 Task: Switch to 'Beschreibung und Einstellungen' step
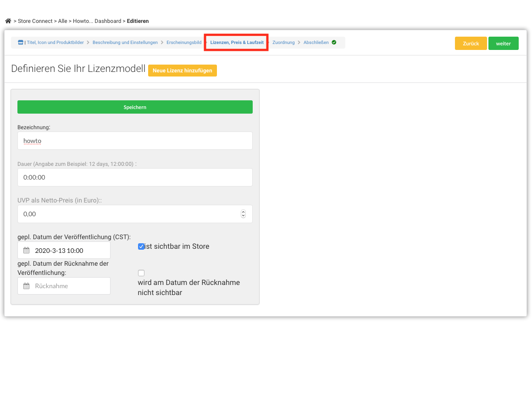click(125, 43)
